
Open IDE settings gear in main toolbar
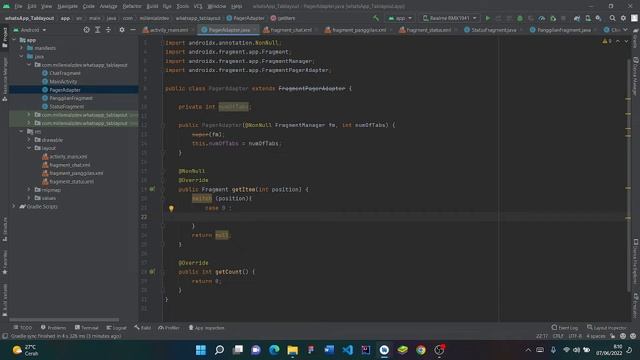coord(623,18)
